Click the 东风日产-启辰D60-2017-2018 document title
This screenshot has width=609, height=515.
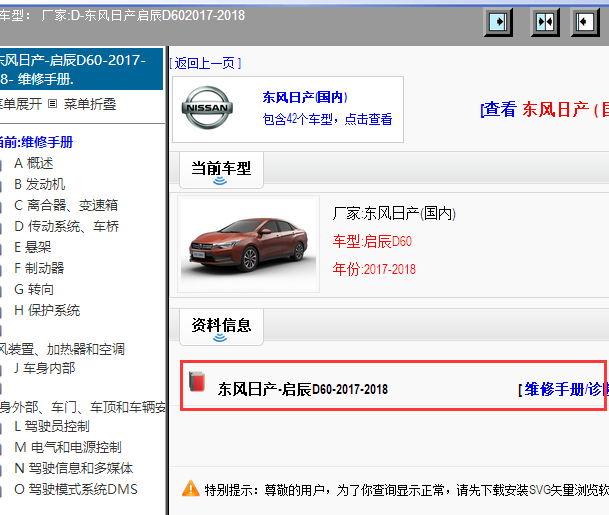tap(303, 389)
